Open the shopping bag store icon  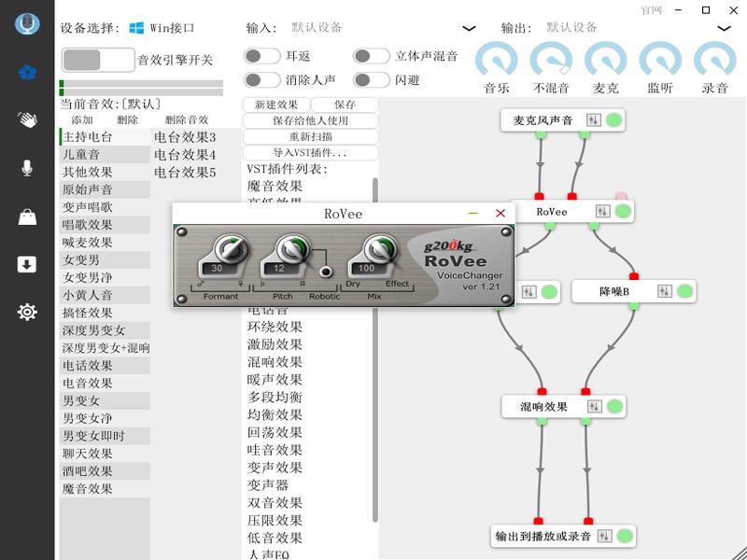click(27, 217)
